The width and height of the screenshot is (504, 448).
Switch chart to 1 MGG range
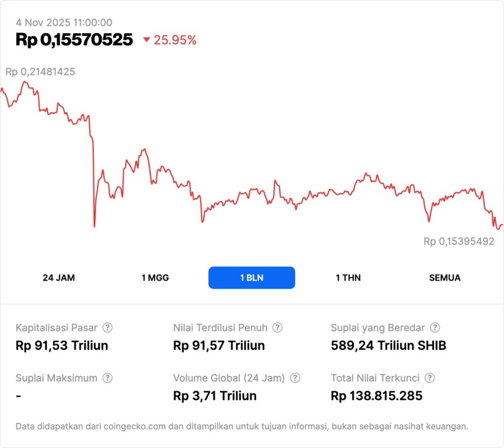pyautogui.click(x=155, y=278)
